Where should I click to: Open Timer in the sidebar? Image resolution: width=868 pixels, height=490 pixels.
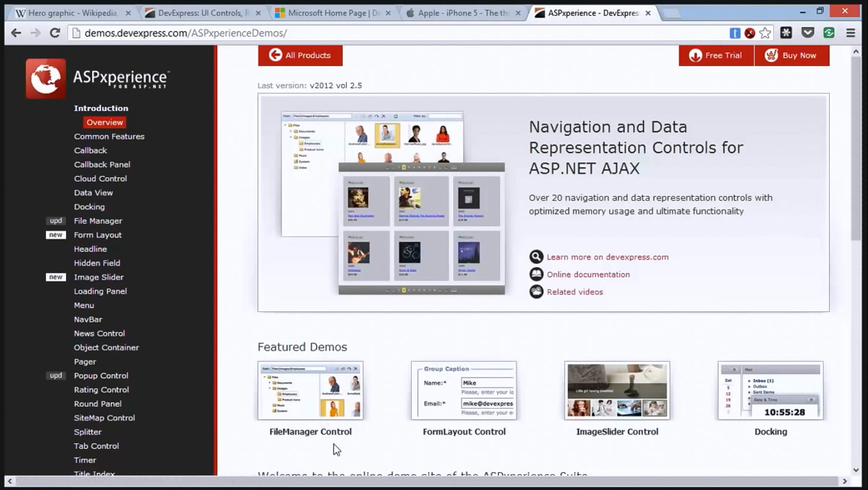(x=85, y=460)
